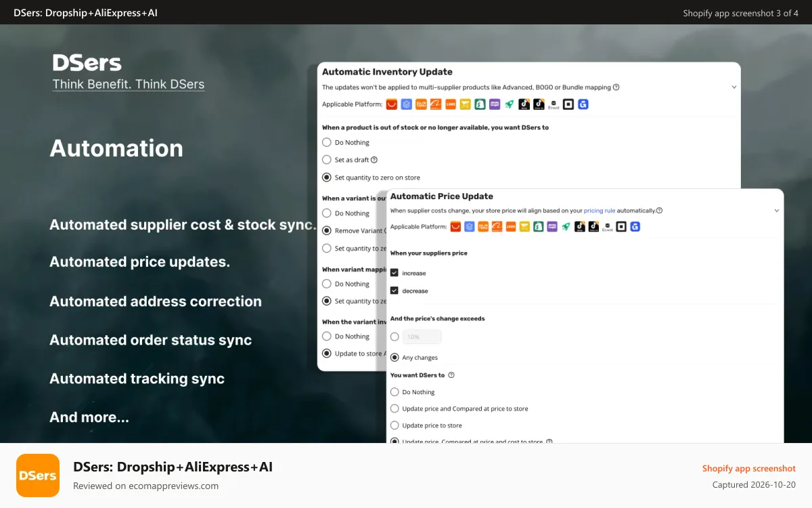Click the 10% threshold input field
The width and height of the screenshot is (812, 508).
422,337
